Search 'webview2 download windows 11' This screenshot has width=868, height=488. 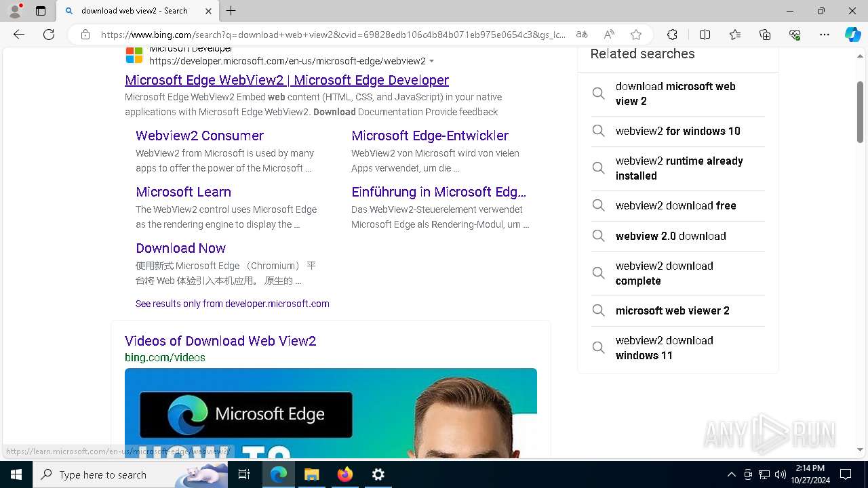(678, 348)
